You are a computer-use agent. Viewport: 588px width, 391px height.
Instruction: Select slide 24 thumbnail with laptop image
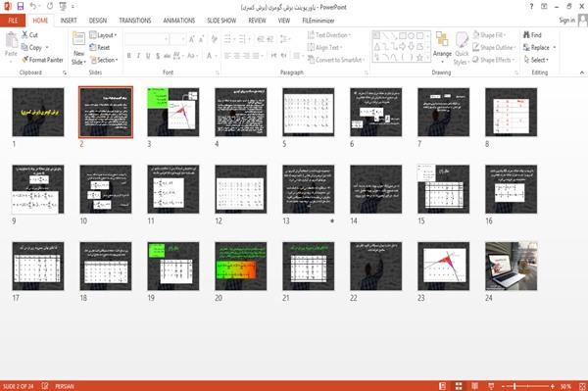[512, 267]
